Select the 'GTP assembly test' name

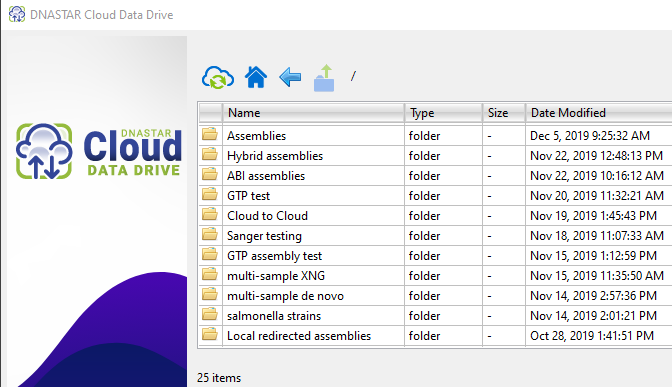pyautogui.click(x=274, y=256)
